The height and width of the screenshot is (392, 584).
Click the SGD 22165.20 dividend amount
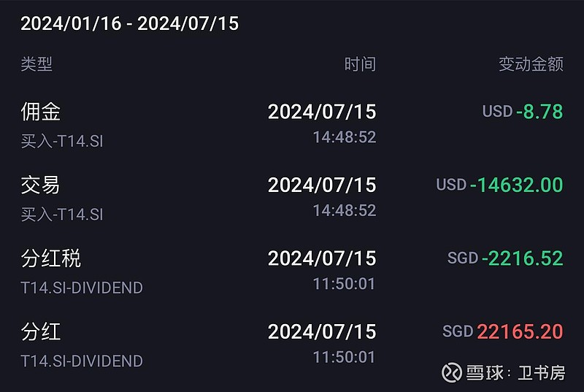point(502,331)
